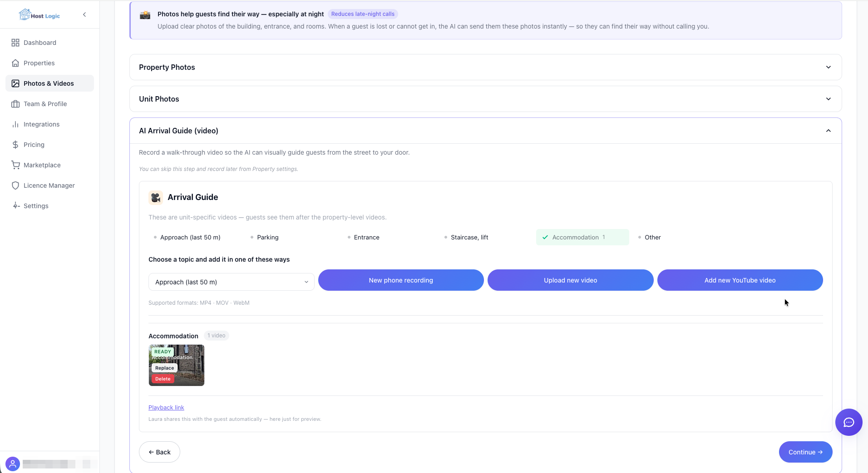The height and width of the screenshot is (473, 868).
Task: Click the 1 video count badge
Action: pyautogui.click(x=217, y=336)
